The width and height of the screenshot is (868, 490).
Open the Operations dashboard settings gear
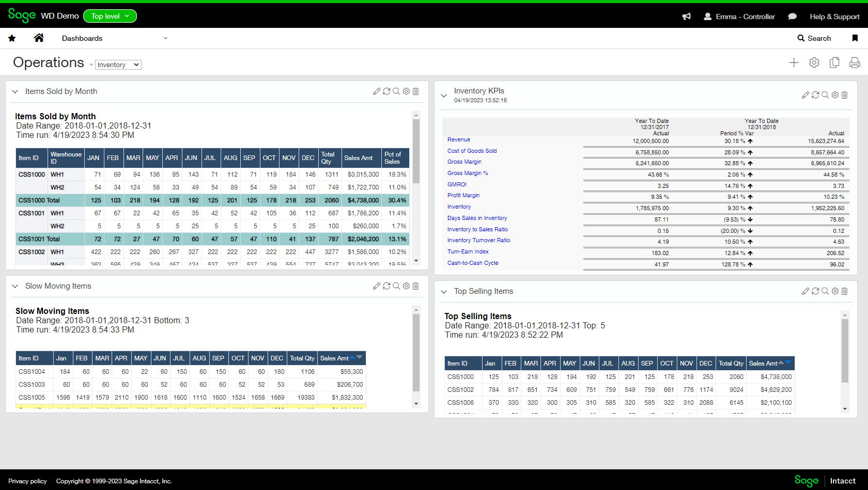pyautogui.click(x=814, y=62)
